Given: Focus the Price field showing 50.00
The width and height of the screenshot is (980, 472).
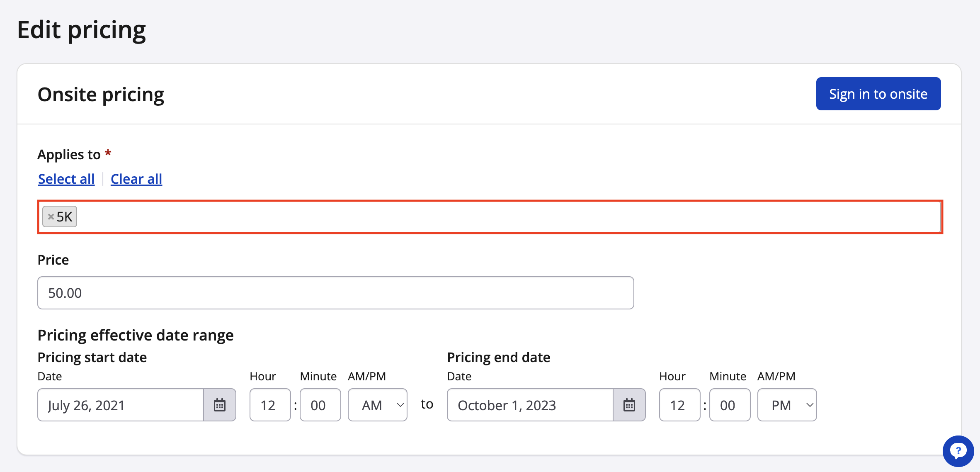Looking at the screenshot, I should coord(335,293).
